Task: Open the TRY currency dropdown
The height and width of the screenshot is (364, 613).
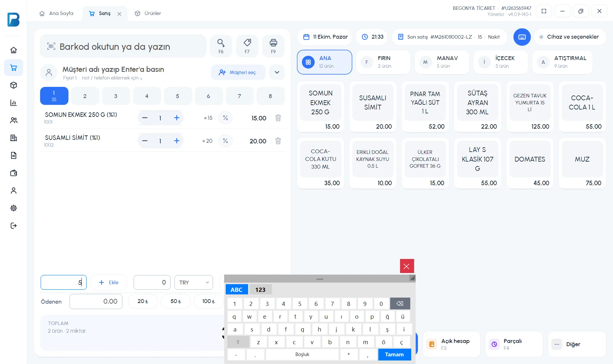Action: 194,283
